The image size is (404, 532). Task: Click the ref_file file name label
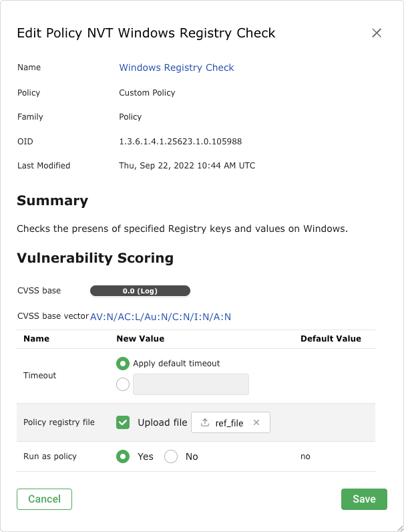click(x=229, y=423)
